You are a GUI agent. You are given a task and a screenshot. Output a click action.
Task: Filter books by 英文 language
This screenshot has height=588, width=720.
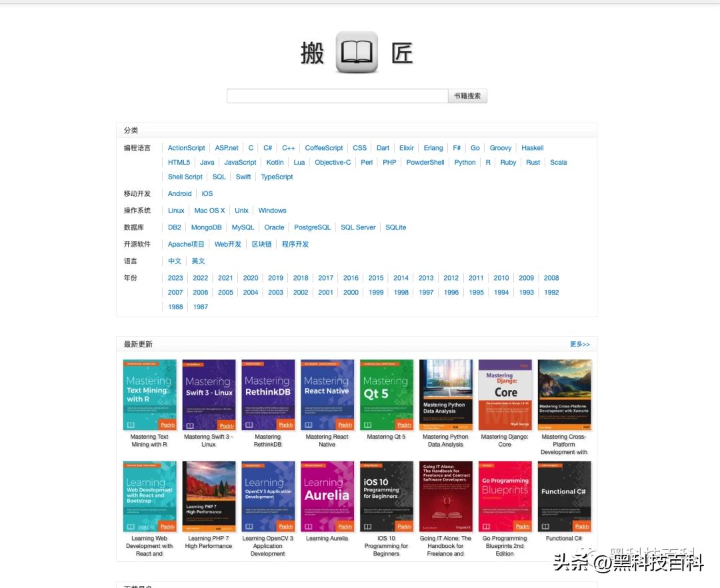pos(199,261)
